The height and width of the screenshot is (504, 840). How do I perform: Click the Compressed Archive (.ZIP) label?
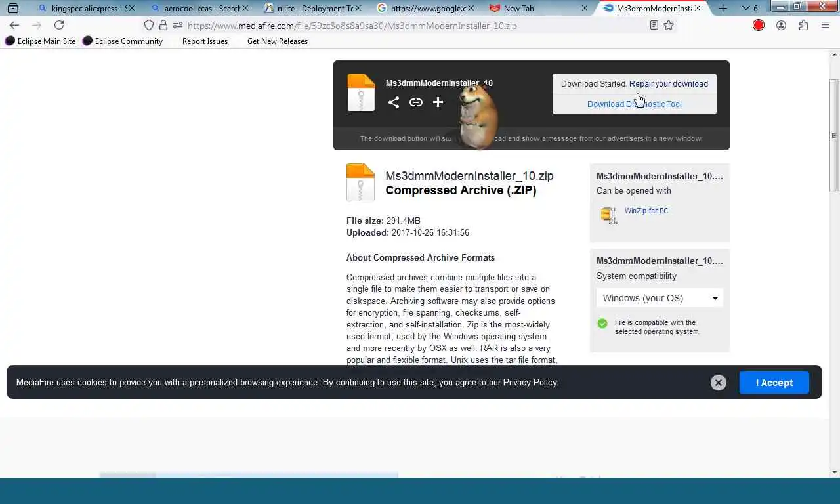(x=461, y=190)
